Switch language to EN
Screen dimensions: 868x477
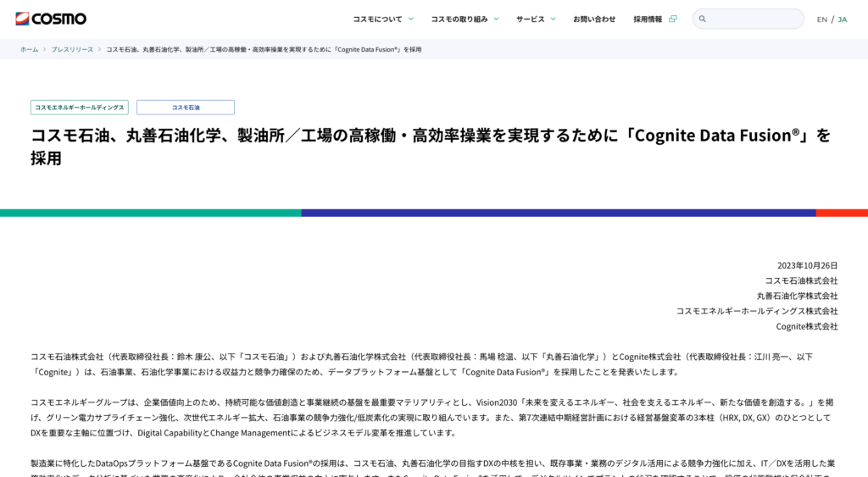[x=822, y=19]
